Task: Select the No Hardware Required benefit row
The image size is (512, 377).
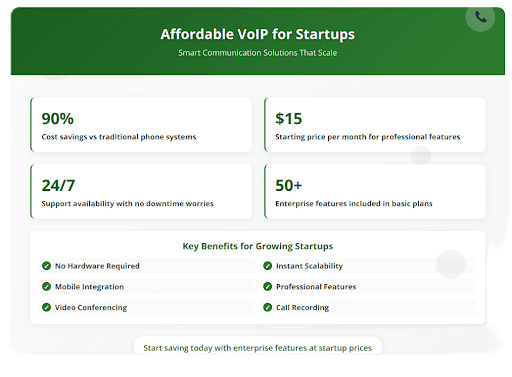Action: coord(147,266)
